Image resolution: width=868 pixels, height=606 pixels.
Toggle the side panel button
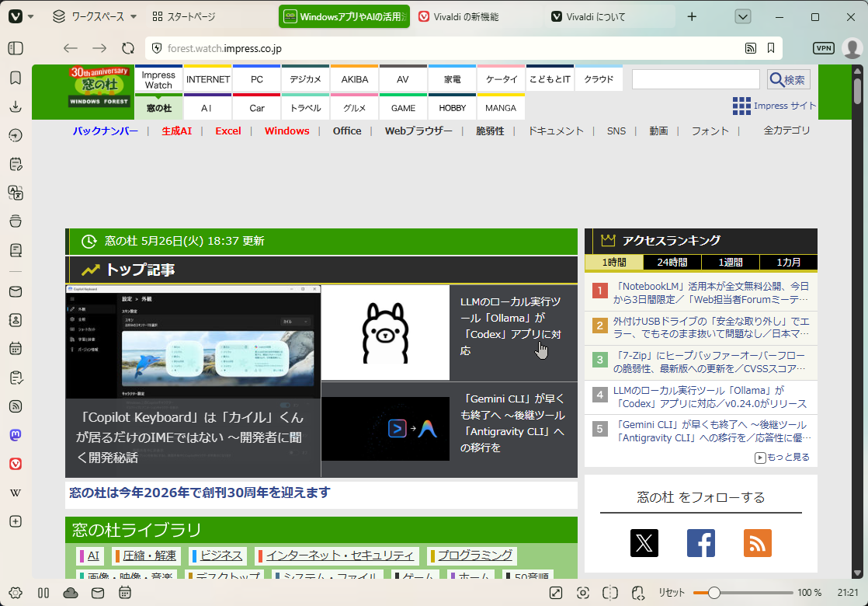tap(16, 48)
